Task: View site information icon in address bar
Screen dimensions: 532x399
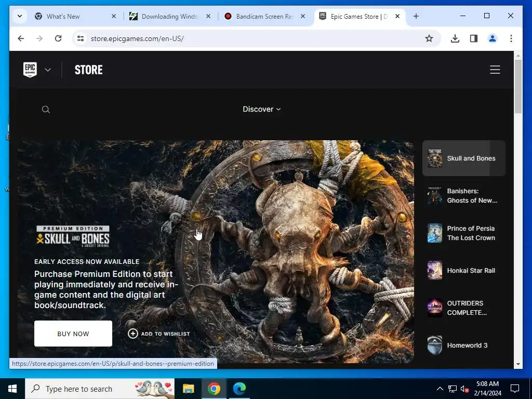Action: click(81, 38)
